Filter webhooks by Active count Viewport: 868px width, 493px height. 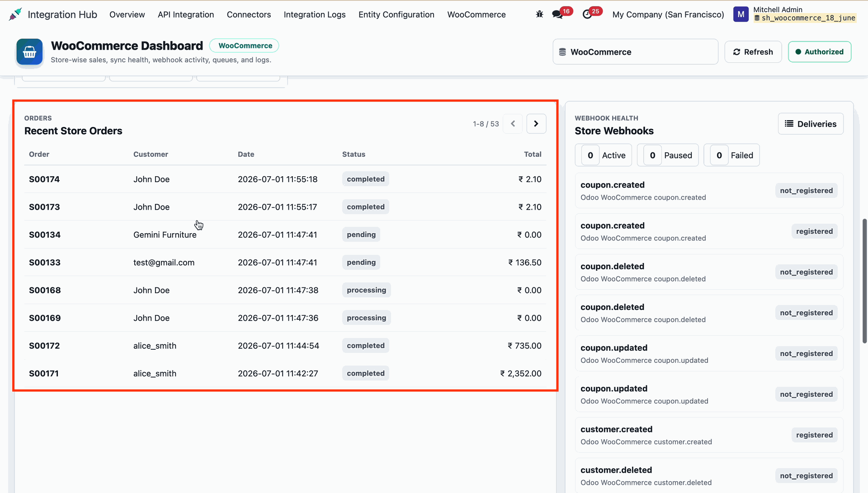click(x=603, y=155)
